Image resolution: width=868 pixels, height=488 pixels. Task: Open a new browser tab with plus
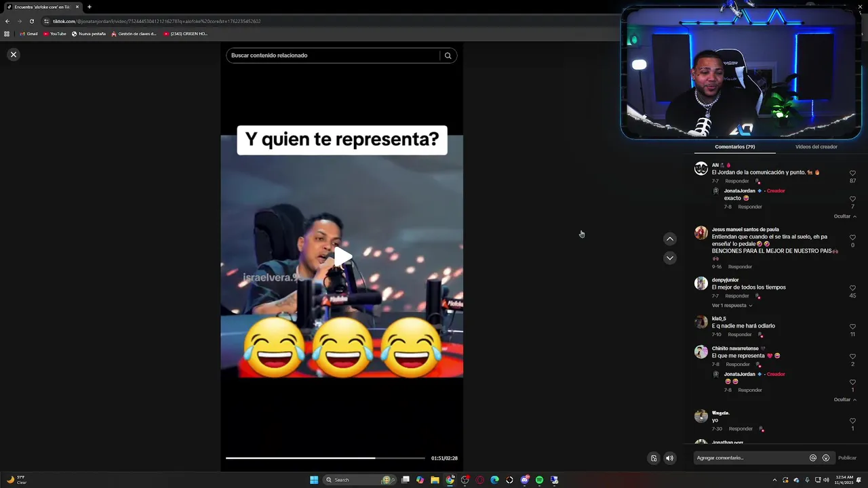pyautogui.click(x=89, y=7)
